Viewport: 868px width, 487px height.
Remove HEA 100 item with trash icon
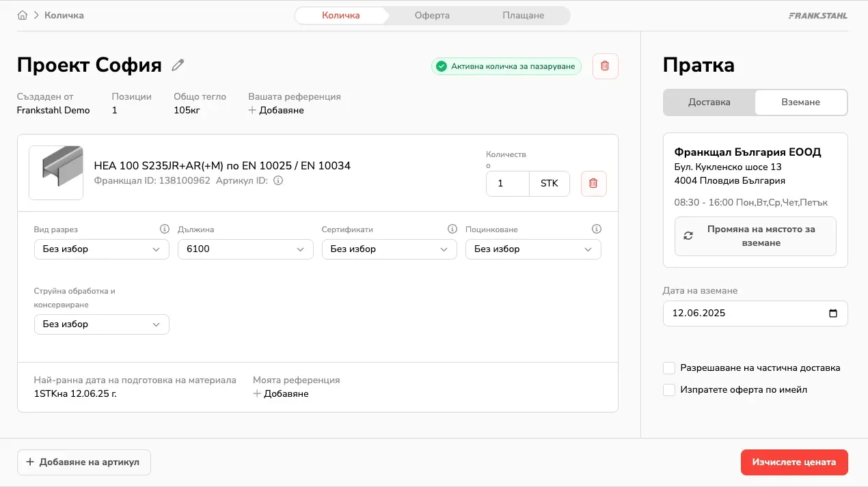[593, 183]
